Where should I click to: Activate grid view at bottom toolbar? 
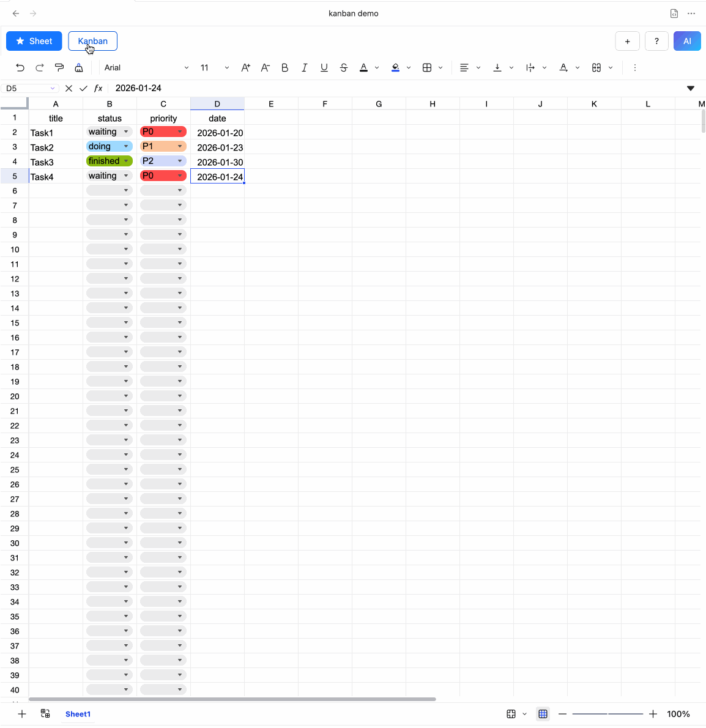coord(542,713)
